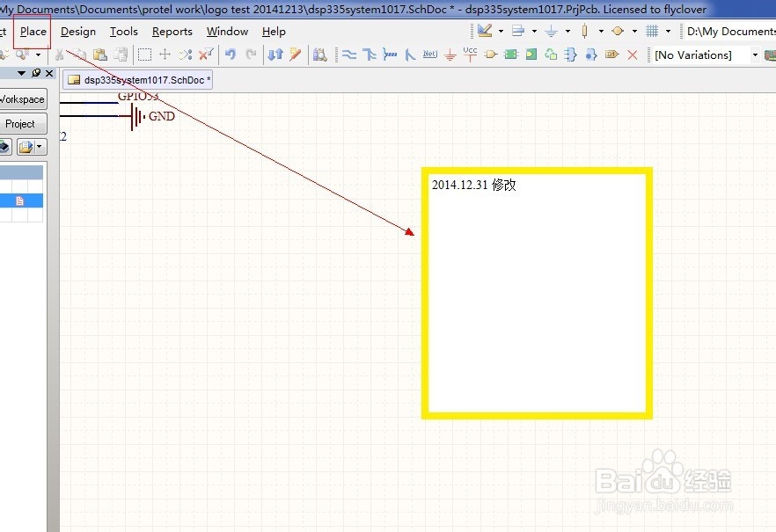Click the Clear filter icon

click(206, 55)
